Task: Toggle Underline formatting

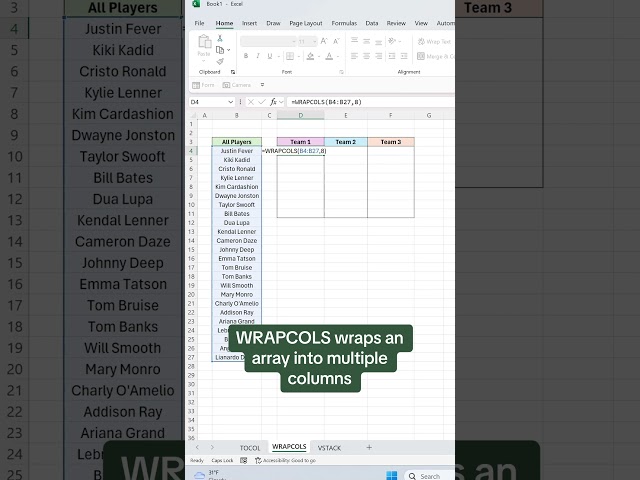Action: [x=270, y=56]
